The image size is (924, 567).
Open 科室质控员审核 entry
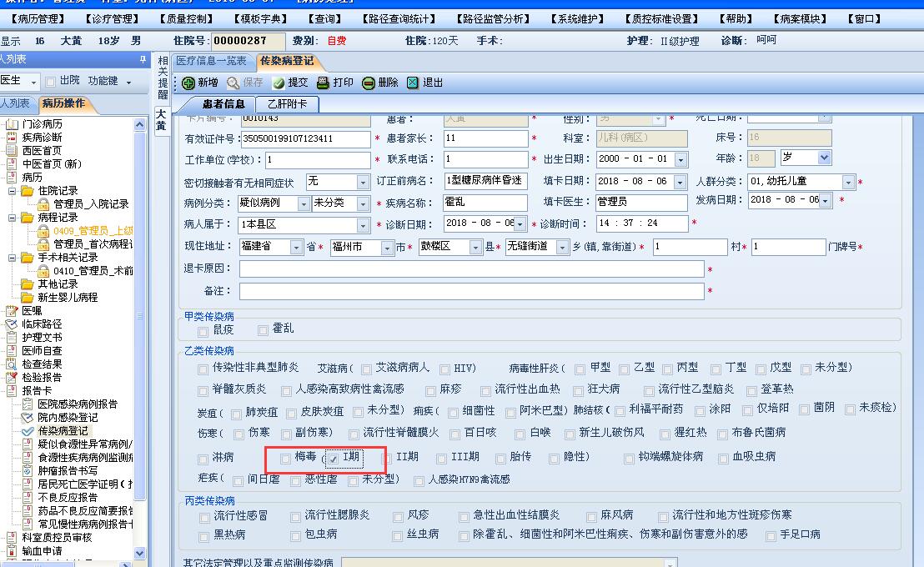click(x=58, y=538)
